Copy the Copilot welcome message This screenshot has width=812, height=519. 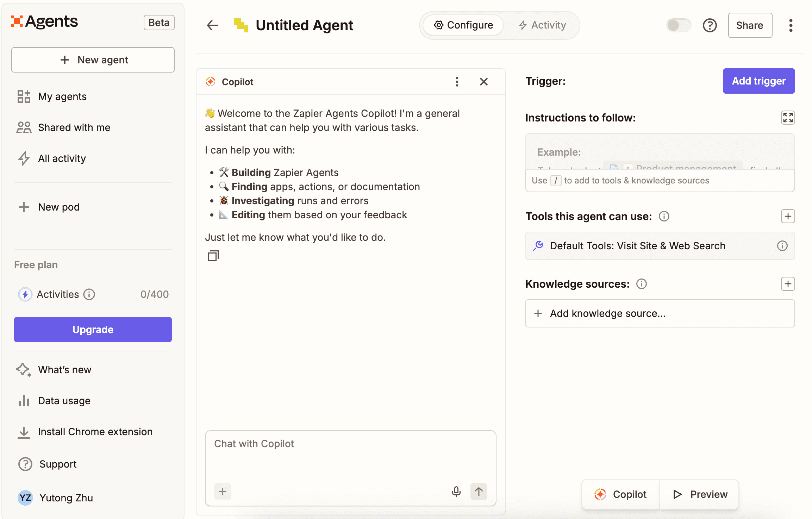213,256
